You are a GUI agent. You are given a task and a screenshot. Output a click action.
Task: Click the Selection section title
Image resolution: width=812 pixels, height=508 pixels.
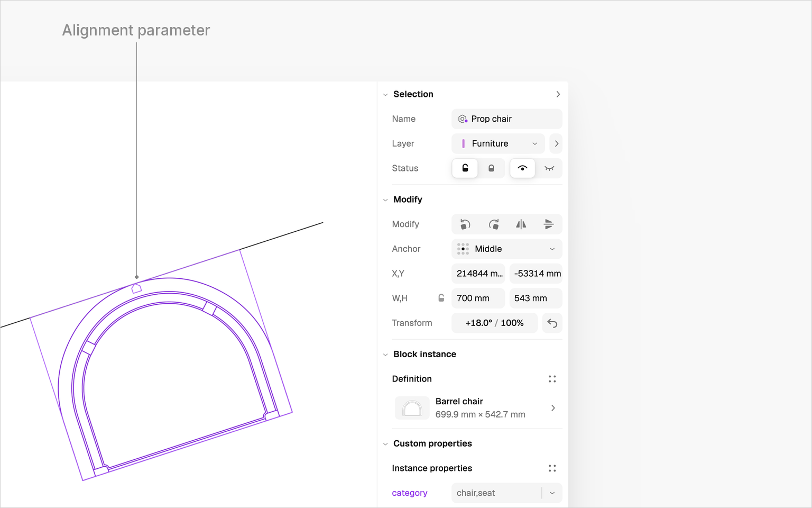(x=413, y=94)
